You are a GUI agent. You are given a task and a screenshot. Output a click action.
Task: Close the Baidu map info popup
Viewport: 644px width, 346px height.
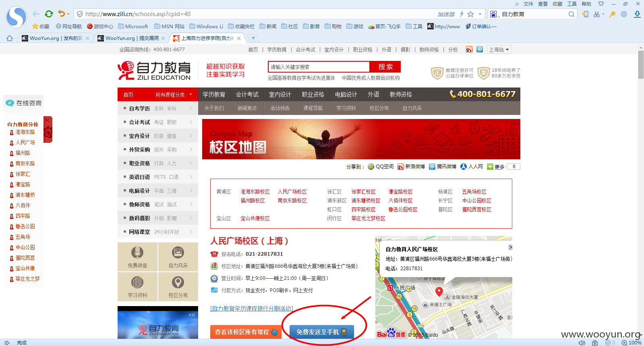click(x=510, y=247)
